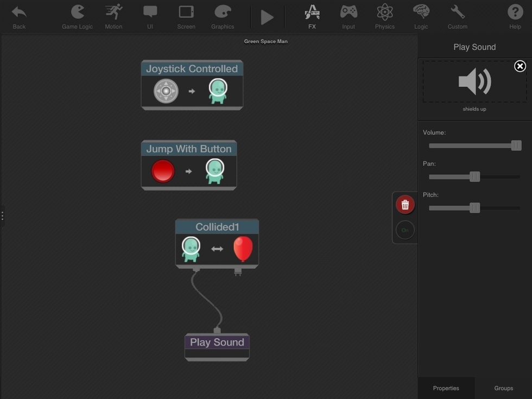Open the Custom wrench category

coord(457,16)
